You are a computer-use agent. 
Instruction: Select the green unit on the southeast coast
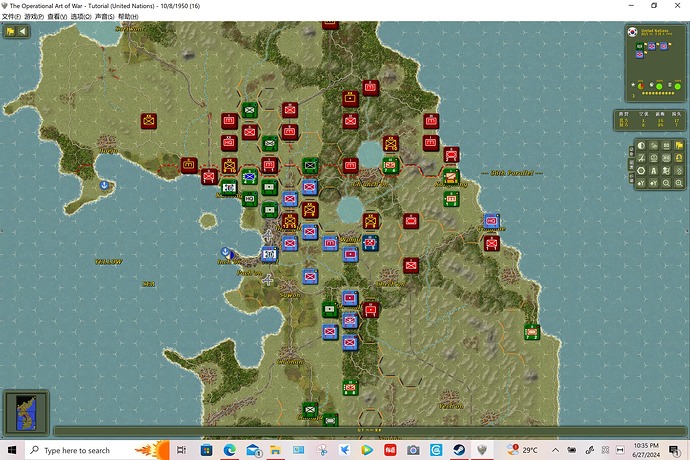point(532,331)
